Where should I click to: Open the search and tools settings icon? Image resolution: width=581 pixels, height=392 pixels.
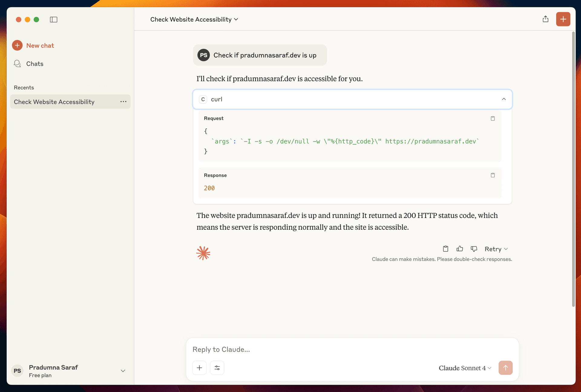pyautogui.click(x=217, y=368)
